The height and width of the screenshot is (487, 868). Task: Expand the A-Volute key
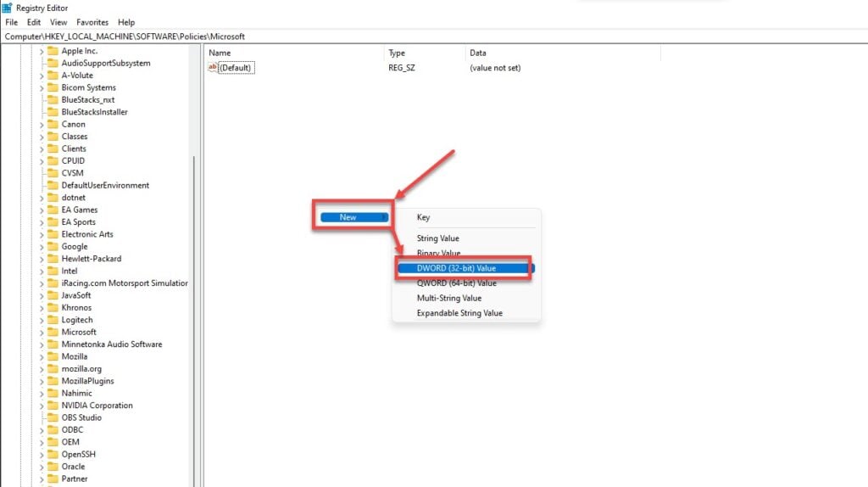42,76
